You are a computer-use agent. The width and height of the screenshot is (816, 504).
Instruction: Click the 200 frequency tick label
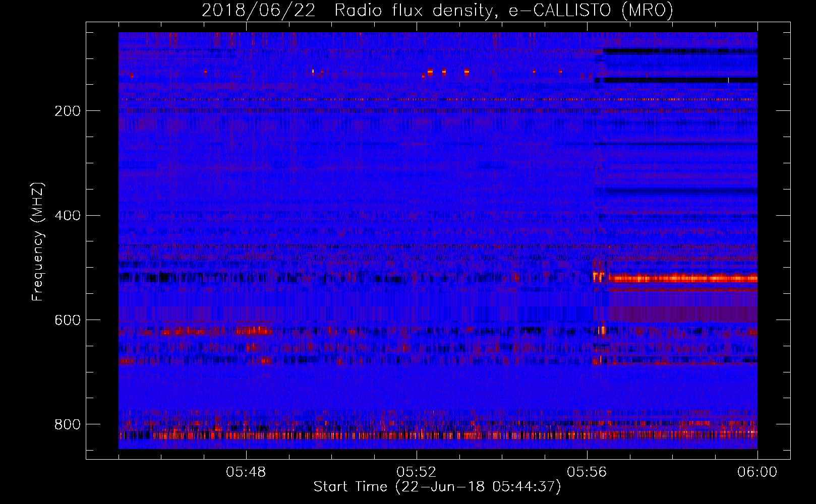coord(68,111)
